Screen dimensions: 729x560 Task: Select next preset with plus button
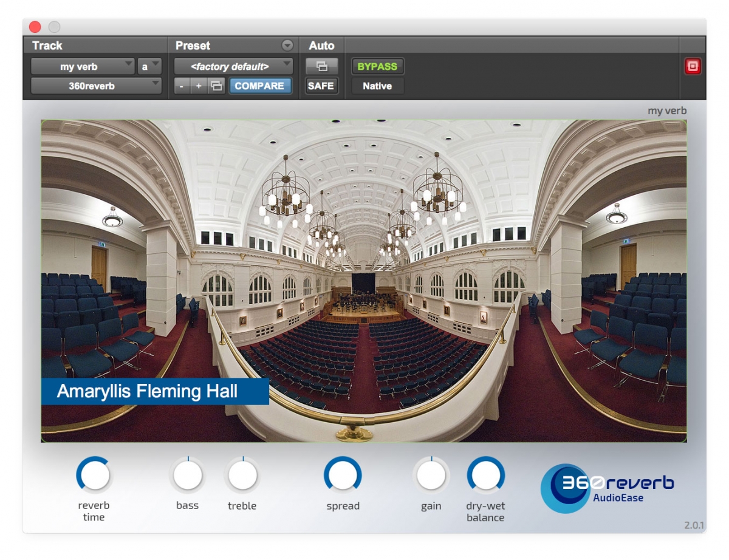pyautogui.click(x=198, y=86)
